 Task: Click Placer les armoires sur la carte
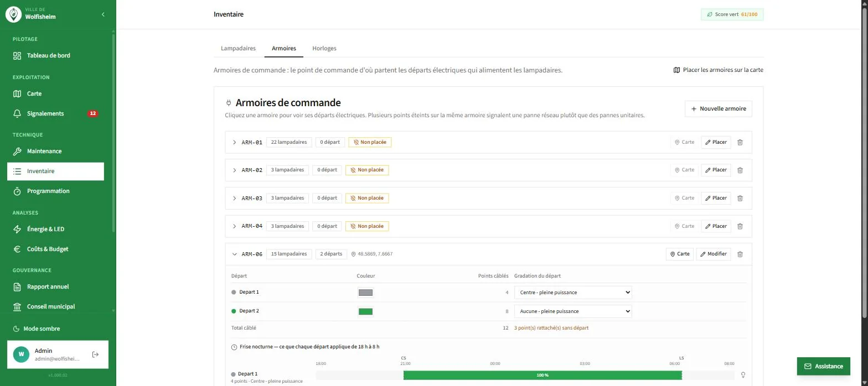[718, 70]
